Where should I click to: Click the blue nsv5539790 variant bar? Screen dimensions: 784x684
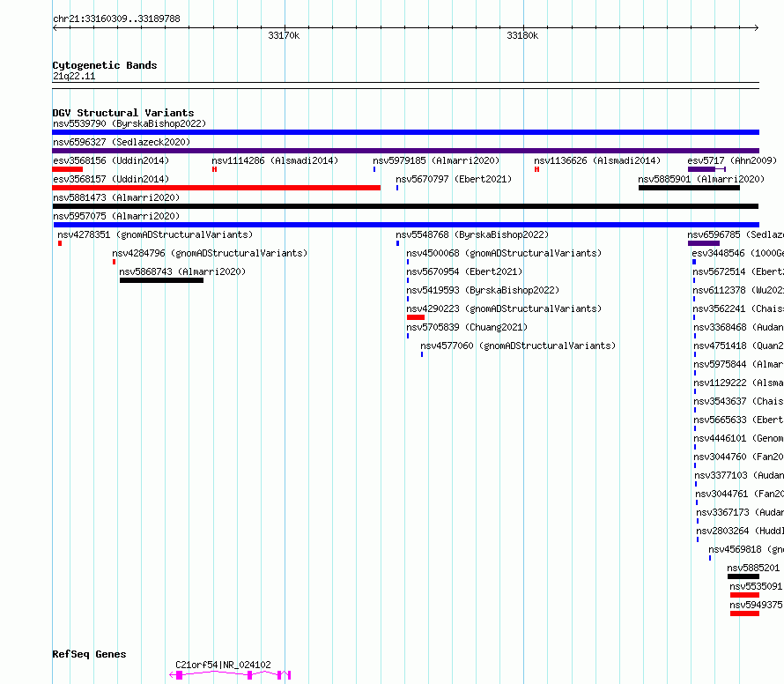(x=405, y=132)
